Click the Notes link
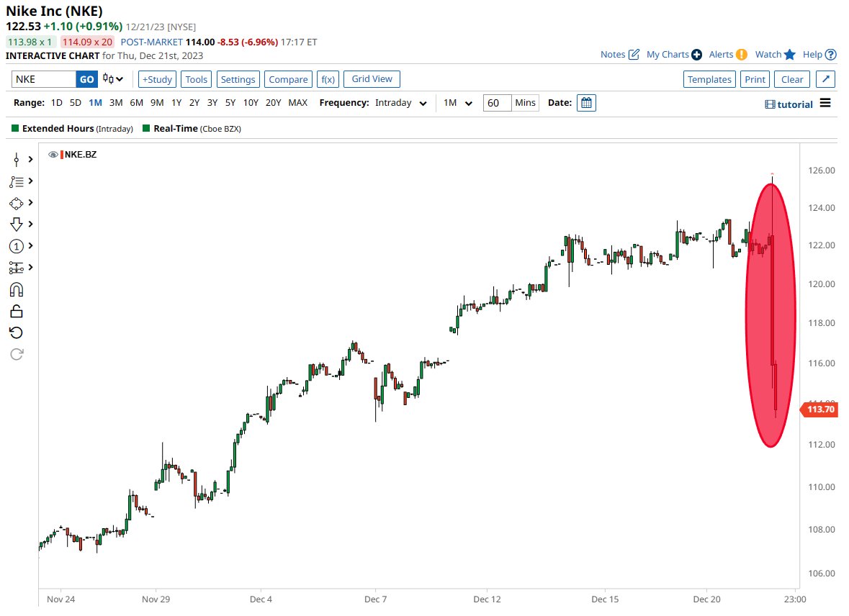Screen dimensions: 849x616 [613, 54]
